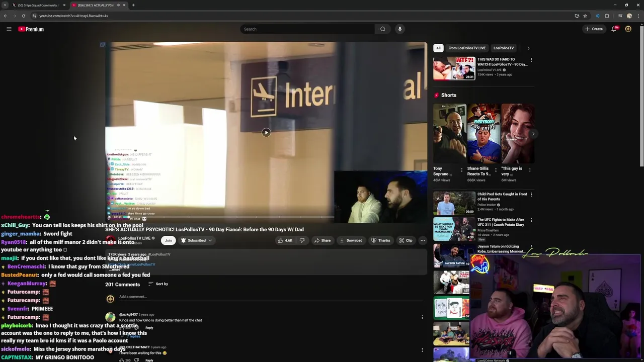Screen dimensions: 644x362
Task: Open the Shane Gillis Reacts short thumbnail
Action: point(484,134)
